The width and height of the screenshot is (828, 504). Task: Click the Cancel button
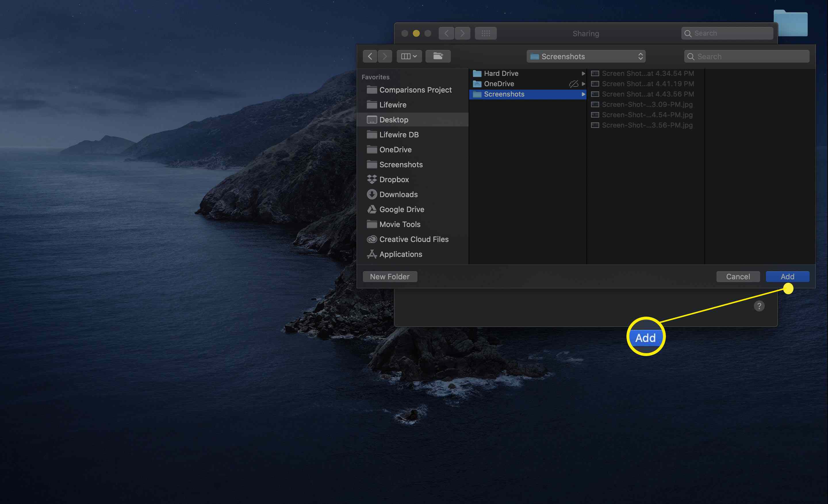tap(738, 277)
